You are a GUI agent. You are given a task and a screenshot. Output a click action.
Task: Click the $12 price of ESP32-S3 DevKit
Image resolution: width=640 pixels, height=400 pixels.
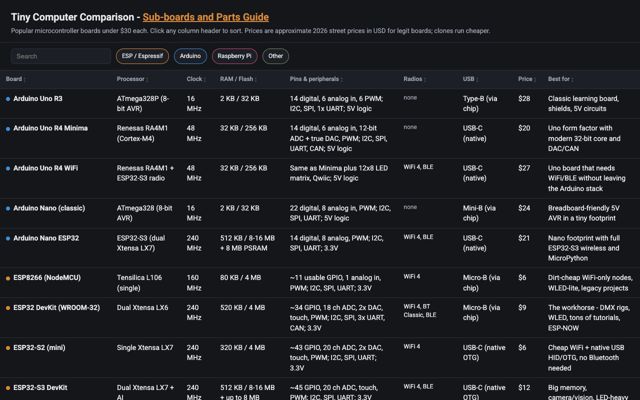tap(524, 387)
